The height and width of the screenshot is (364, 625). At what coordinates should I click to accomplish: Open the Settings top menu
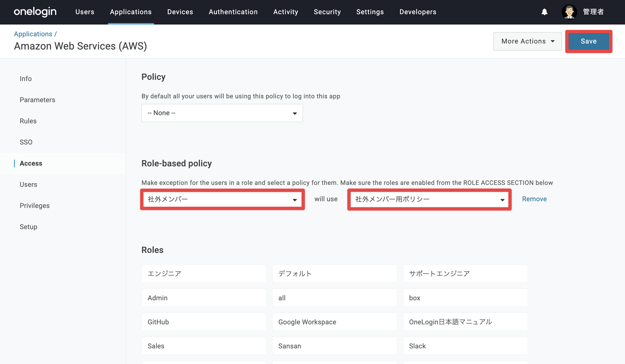point(370,12)
